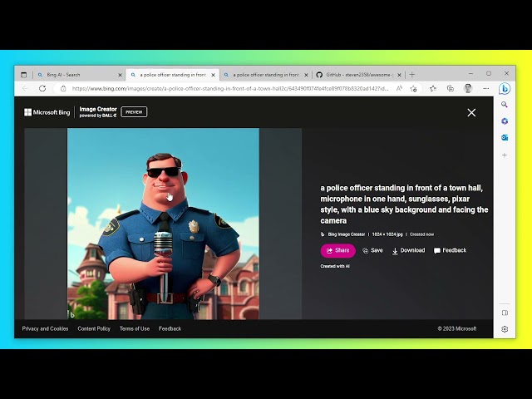Screen dimensions: 532x399
Task: Open the Outlook sidebar icon
Action: pos(505,137)
